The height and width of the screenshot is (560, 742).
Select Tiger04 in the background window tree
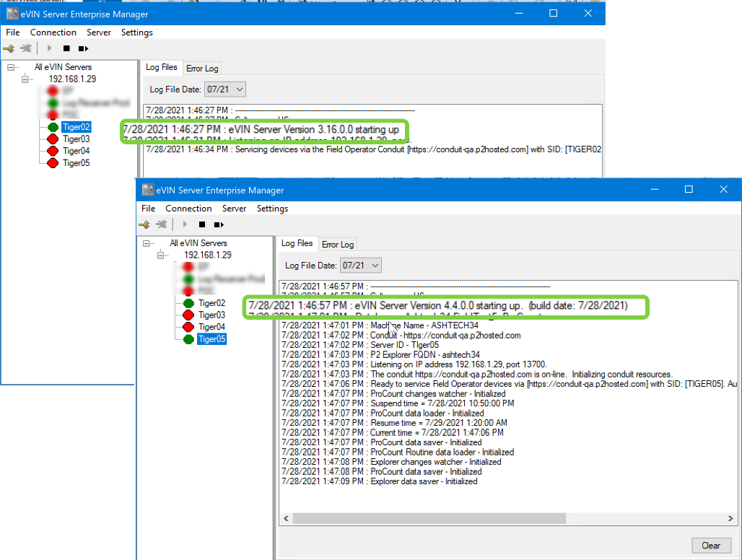coord(76,151)
